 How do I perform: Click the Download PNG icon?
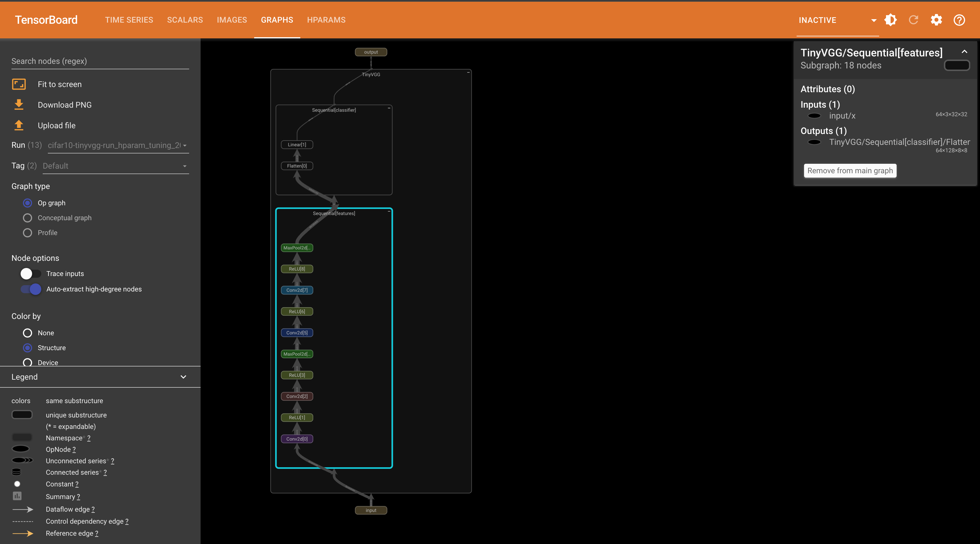pos(19,105)
